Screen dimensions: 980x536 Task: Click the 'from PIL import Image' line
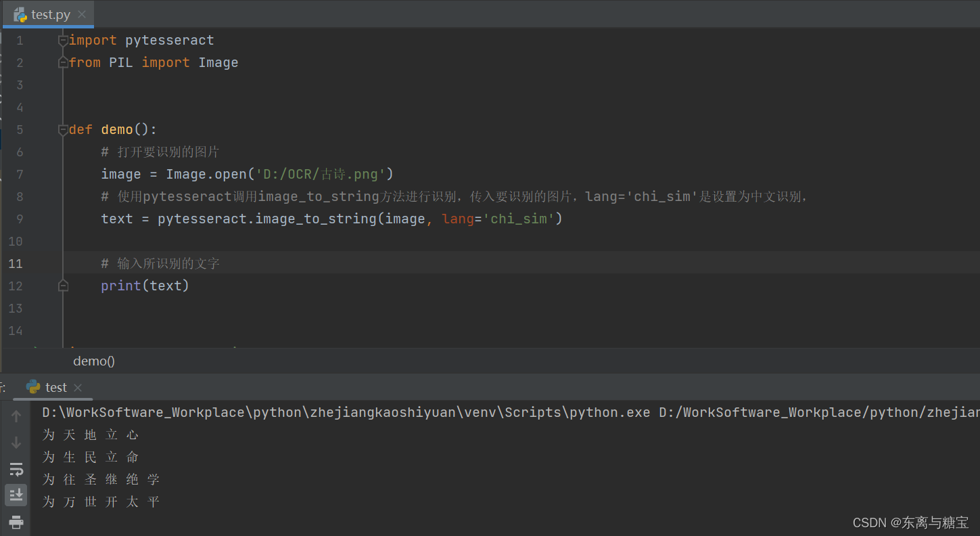point(154,63)
